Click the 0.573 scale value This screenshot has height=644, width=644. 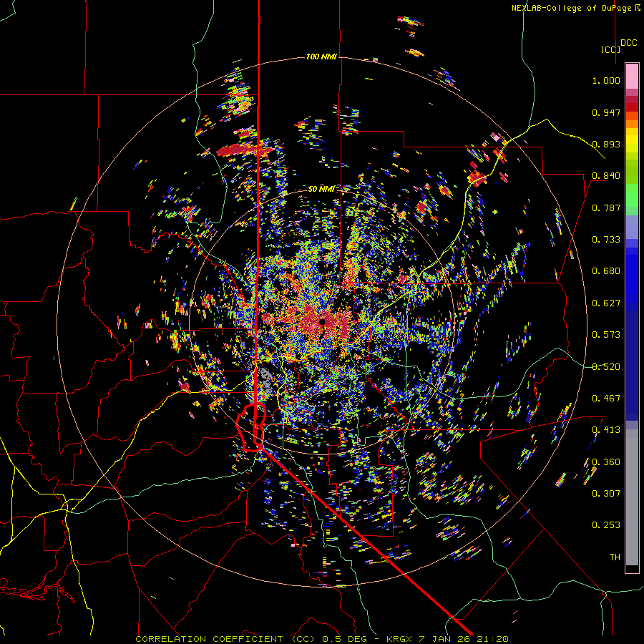coord(606,335)
